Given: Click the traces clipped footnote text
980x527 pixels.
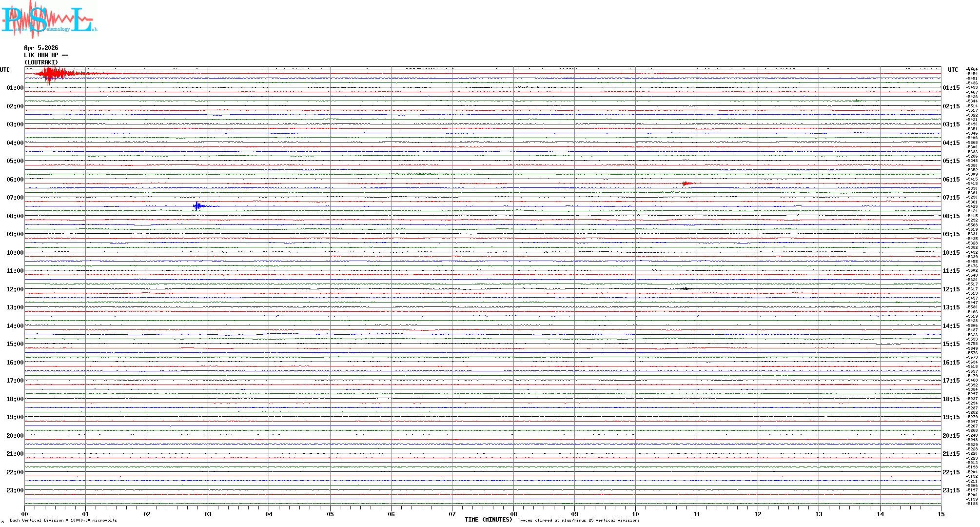Looking at the screenshot, I should point(578,521).
